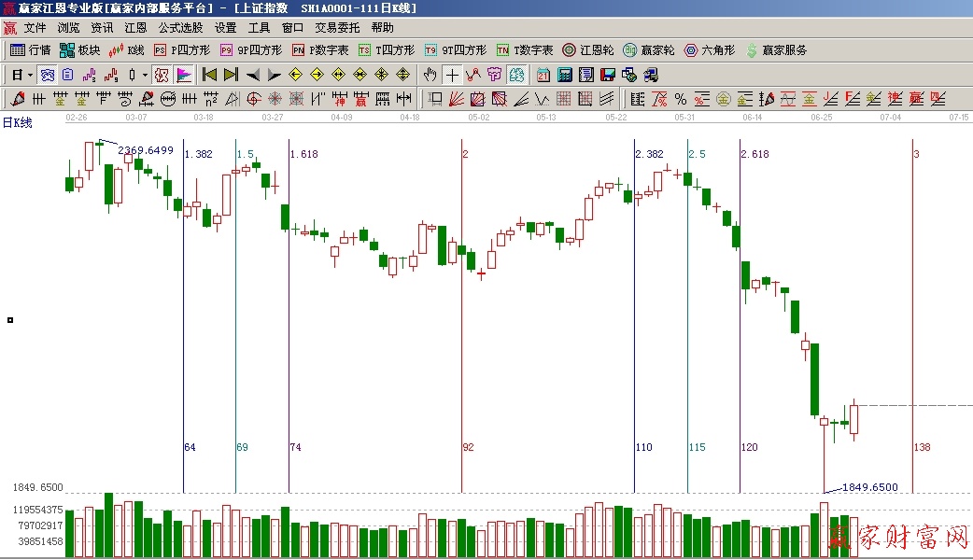This screenshot has height=560, width=973.
Task: Click the 赢家服务 service button
Action: pyautogui.click(x=776, y=50)
